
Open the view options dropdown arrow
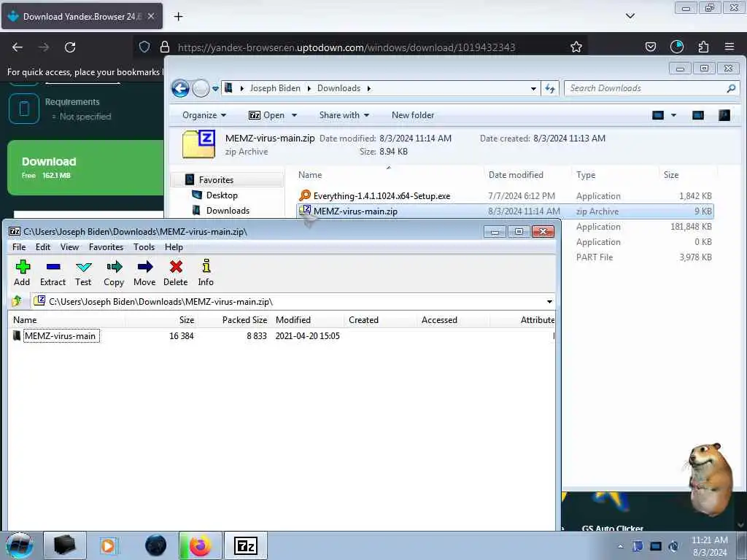tap(673, 115)
